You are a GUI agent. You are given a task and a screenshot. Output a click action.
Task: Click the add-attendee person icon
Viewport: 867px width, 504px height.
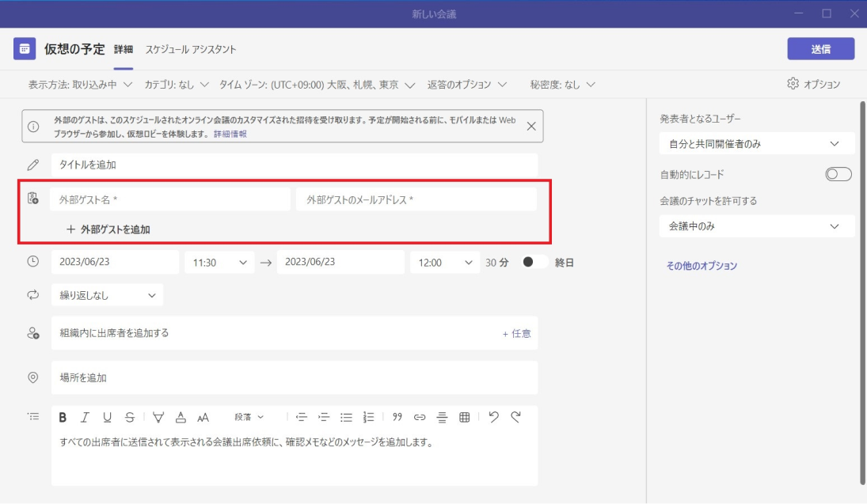pos(33,333)
